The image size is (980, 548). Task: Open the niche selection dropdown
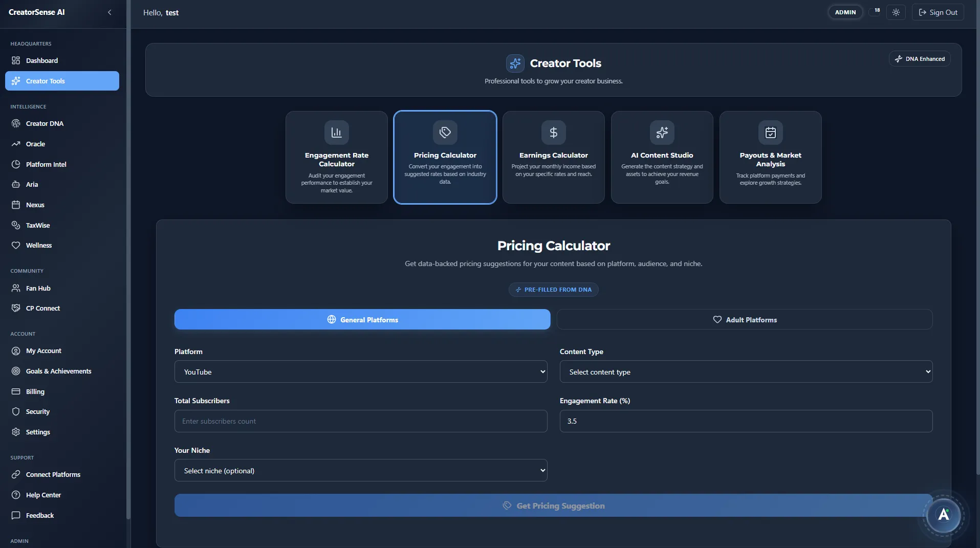361,470
